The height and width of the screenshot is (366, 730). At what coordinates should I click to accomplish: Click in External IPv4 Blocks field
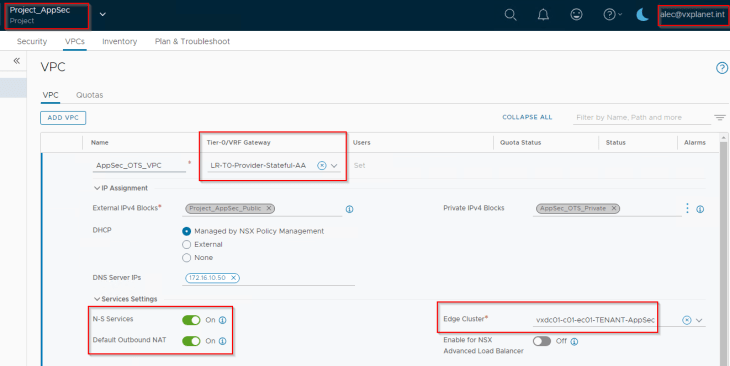click(262, 209)
